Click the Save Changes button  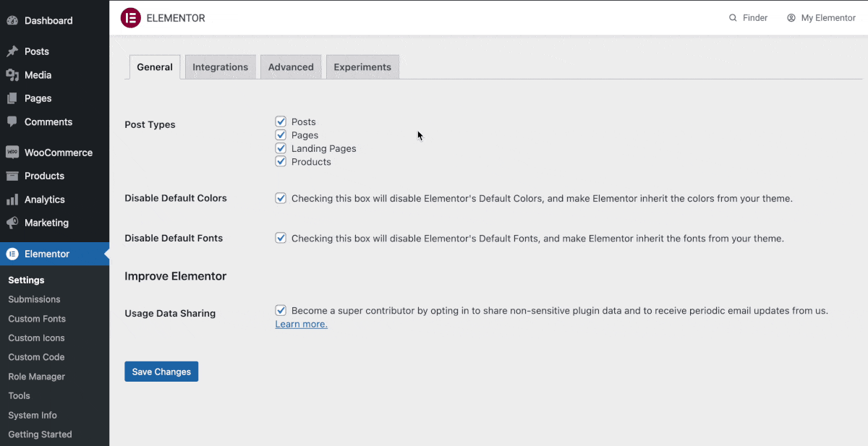tap(161, 372)
